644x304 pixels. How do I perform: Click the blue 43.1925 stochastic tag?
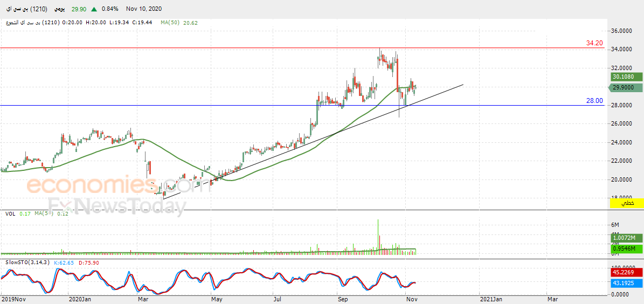coord(626,284)
